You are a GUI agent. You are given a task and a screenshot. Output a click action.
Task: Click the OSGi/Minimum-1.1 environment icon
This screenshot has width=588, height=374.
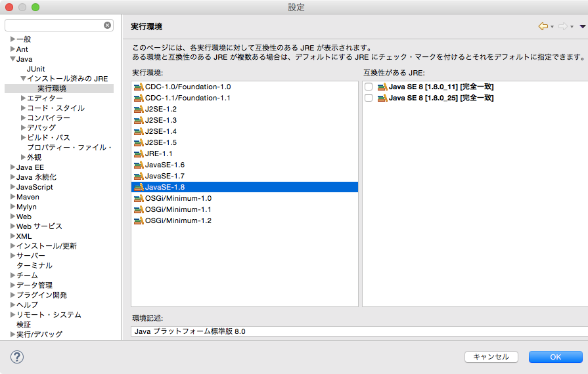(139, 210)
